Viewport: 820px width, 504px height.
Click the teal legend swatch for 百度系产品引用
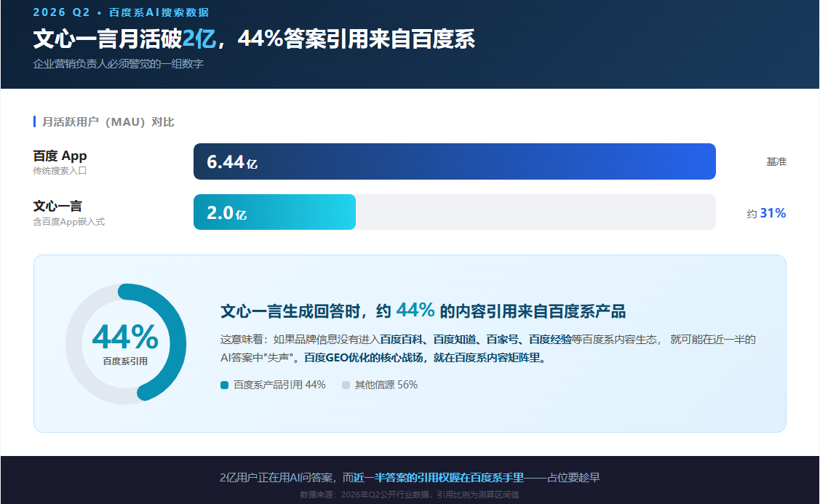pyautogui.click(x=224, y=385)
